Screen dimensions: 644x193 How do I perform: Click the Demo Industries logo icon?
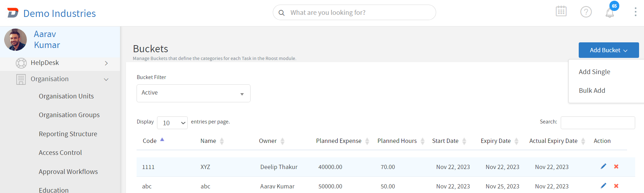click(13, 13)
